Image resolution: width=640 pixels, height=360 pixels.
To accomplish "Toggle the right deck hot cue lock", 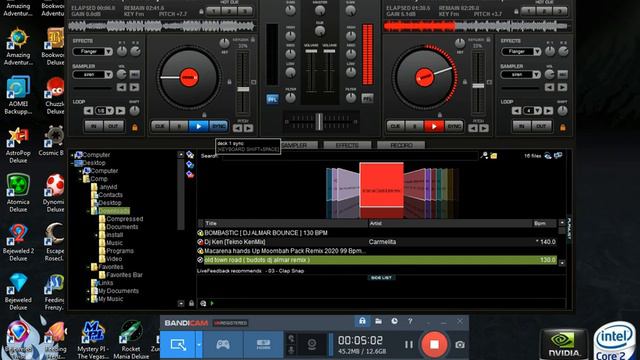I will 516,12.
